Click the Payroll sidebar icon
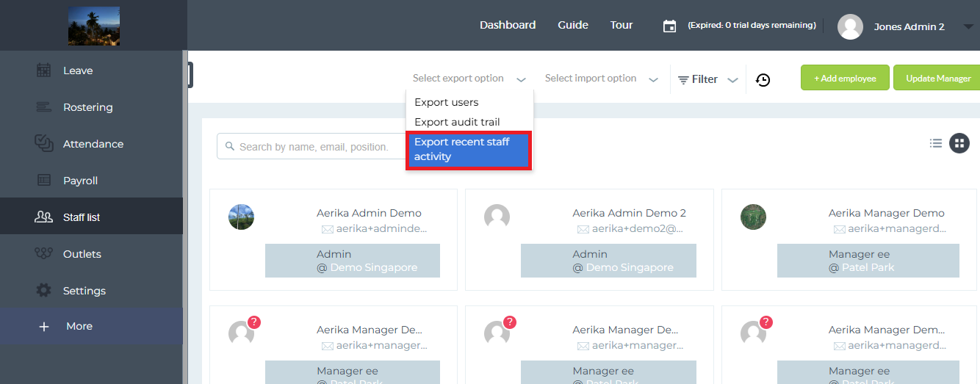980x384 pixels. pos(44,181)
